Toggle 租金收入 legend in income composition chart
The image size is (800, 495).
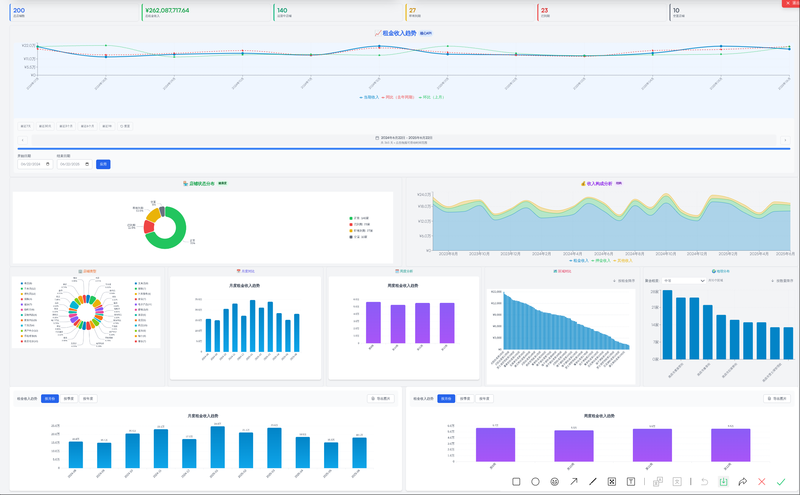(579, 261)
